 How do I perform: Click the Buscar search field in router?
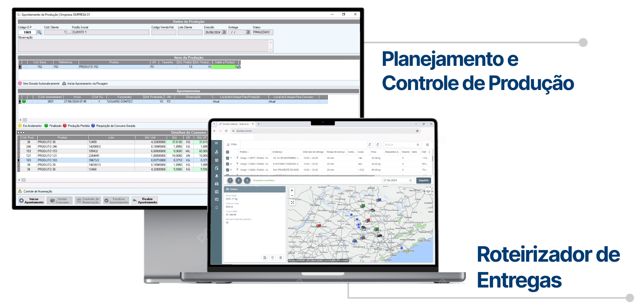point(402,145)
